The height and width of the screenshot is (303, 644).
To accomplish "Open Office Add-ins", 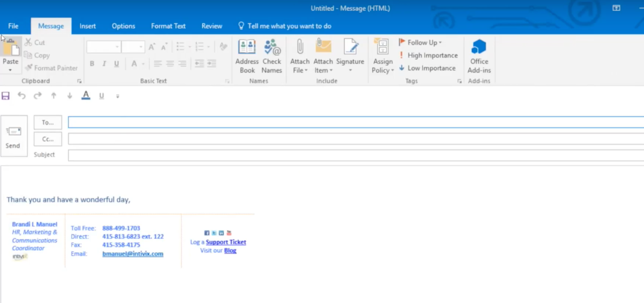I will [x=479, y=56].
